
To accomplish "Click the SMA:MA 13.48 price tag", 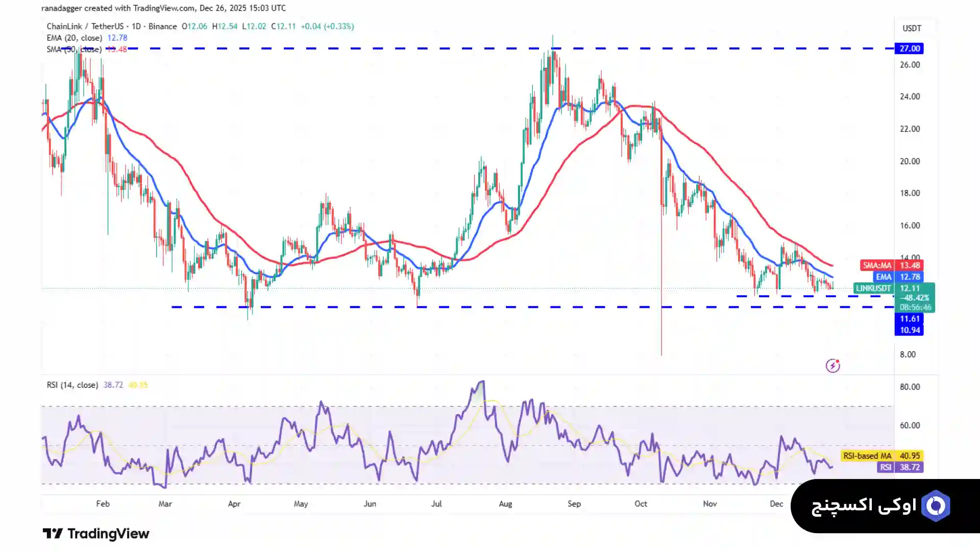I will 892,266.
